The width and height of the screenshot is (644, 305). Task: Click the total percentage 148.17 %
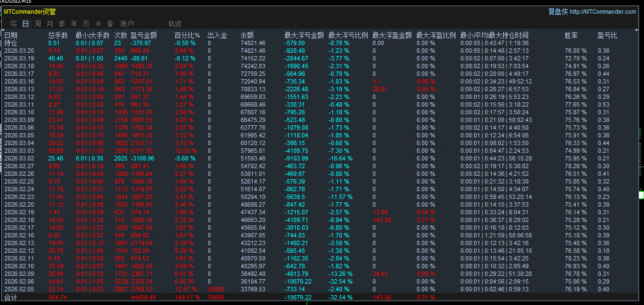187,297
